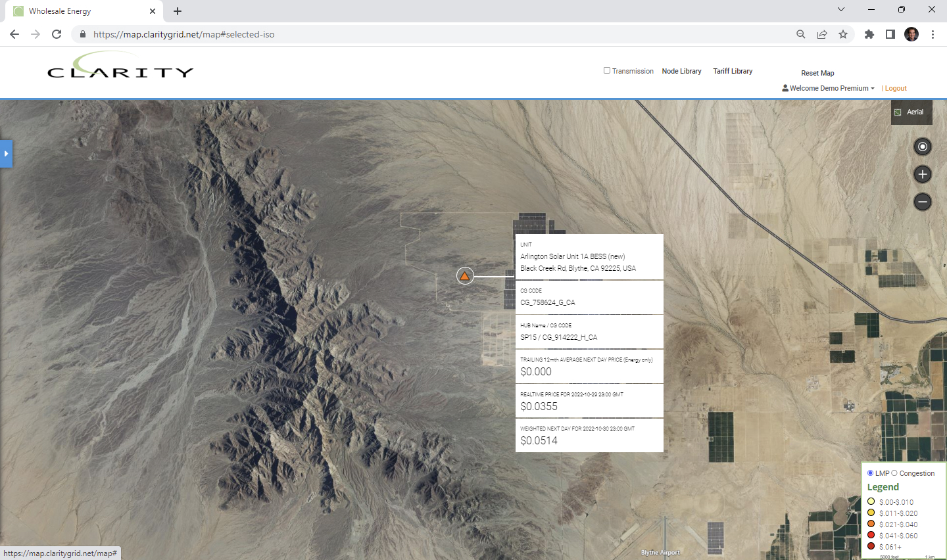The width and height of the screenshot is (947, 560).
Task: Open the Chrome three-dot menu
Action: pos(933,34)
